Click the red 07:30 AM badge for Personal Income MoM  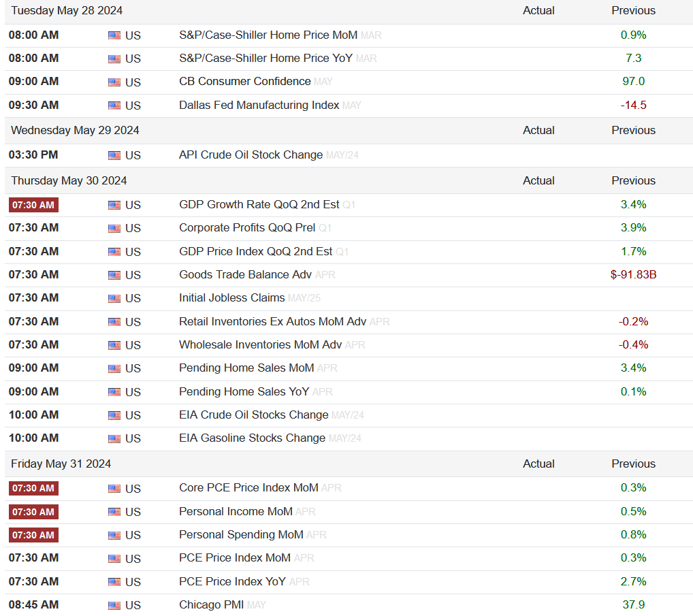pyautogui.click(x=33, y=512)
